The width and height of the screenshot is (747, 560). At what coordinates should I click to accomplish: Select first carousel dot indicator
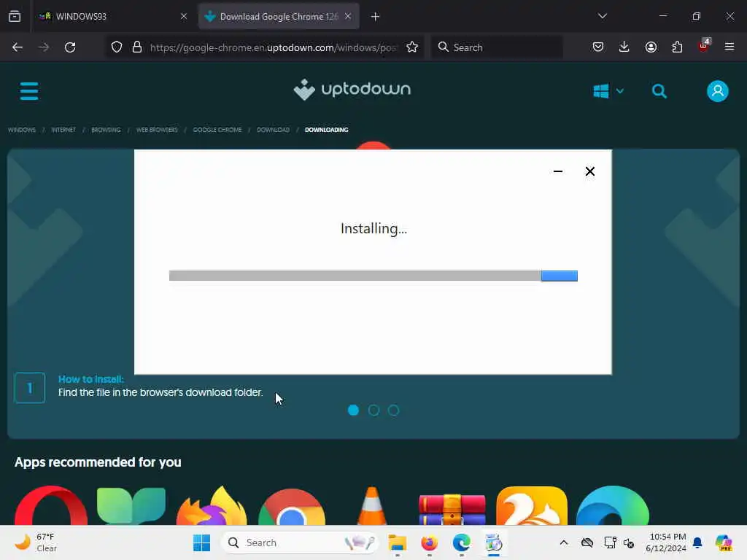354,410
